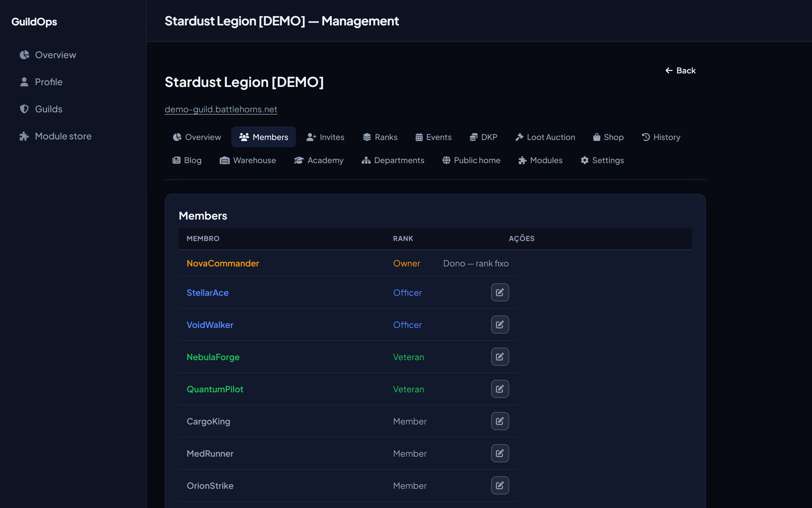Screen dimensions: 812x508
Task: Edit NebulaForge's rank with the pencil icon
Action: pos(500,357)
